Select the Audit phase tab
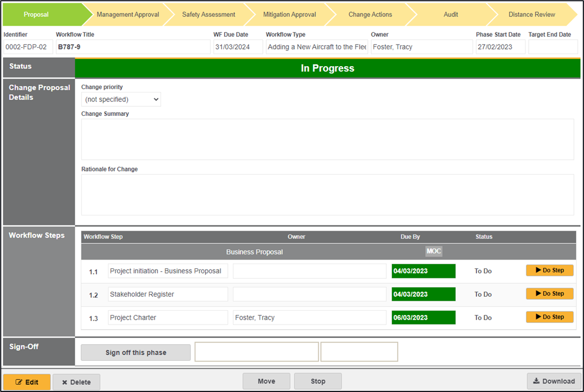584x392 pixels. [451, 14]
